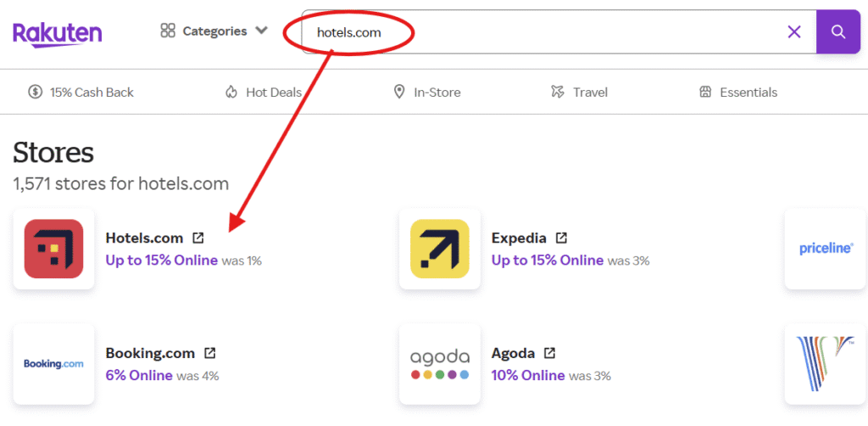Open the Hot Deals tab
Screen dimensions: 868x426
point(264,92)
